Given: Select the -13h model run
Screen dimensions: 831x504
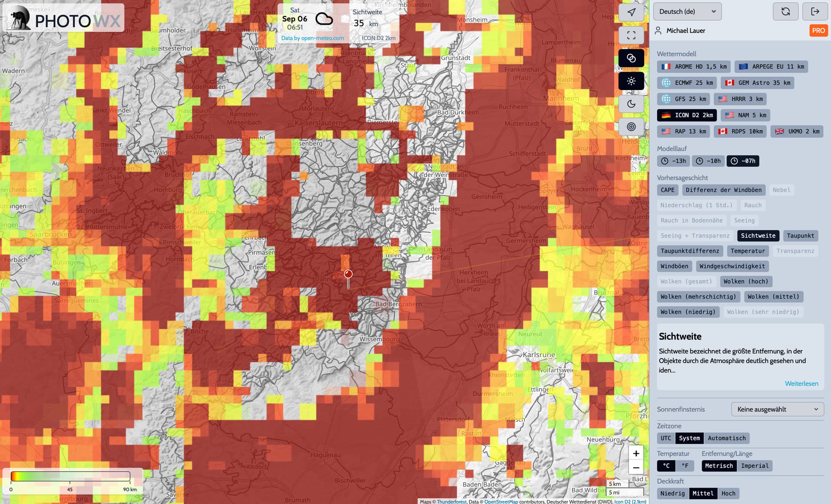Looking at the screenshot, I should coord(673,161).
